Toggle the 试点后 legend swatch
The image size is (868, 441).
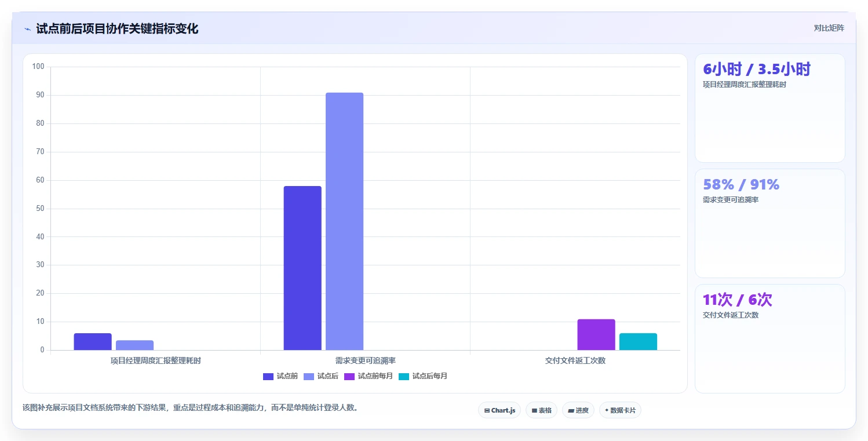coord(309,376)
